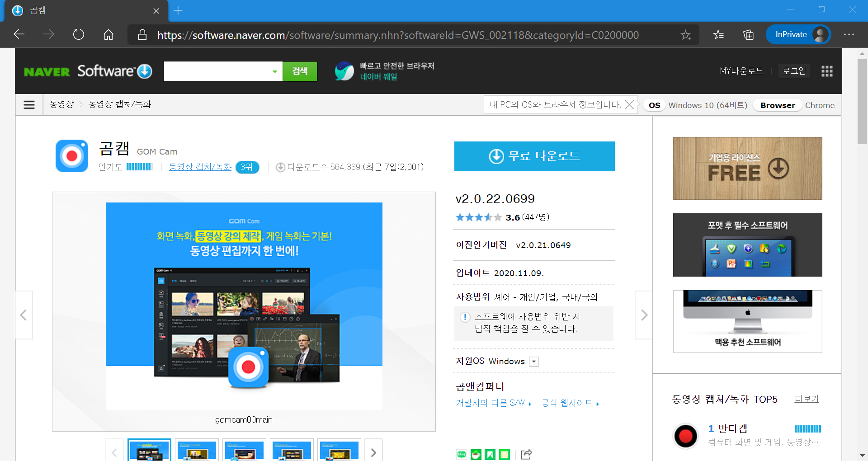Open the Naver Whale browser ad
868x461 pixels.
pos(385,71)
